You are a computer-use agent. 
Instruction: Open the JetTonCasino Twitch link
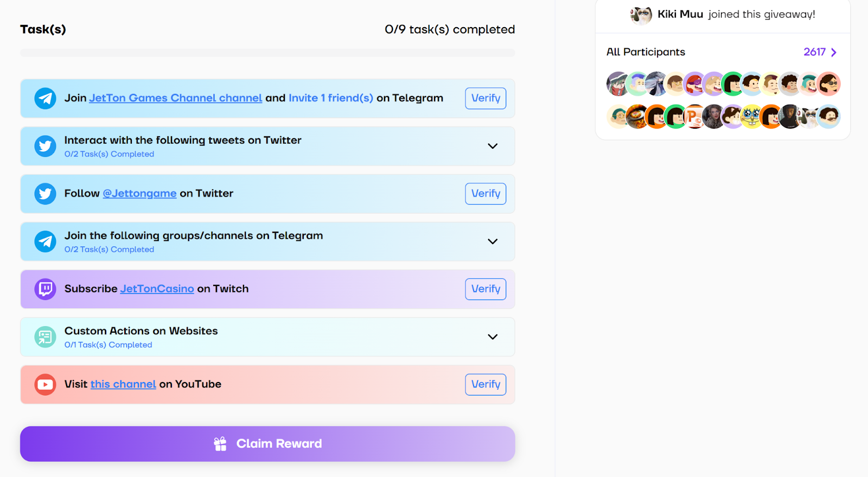157,289
